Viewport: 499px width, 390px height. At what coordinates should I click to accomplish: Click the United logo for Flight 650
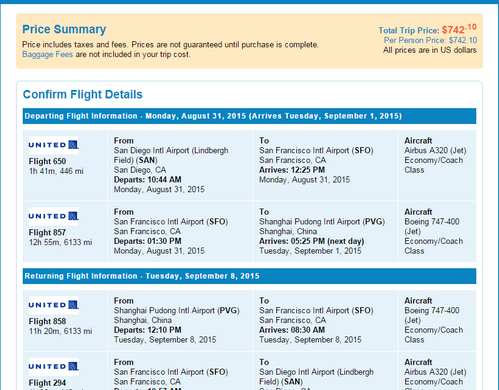pos(54,145)
